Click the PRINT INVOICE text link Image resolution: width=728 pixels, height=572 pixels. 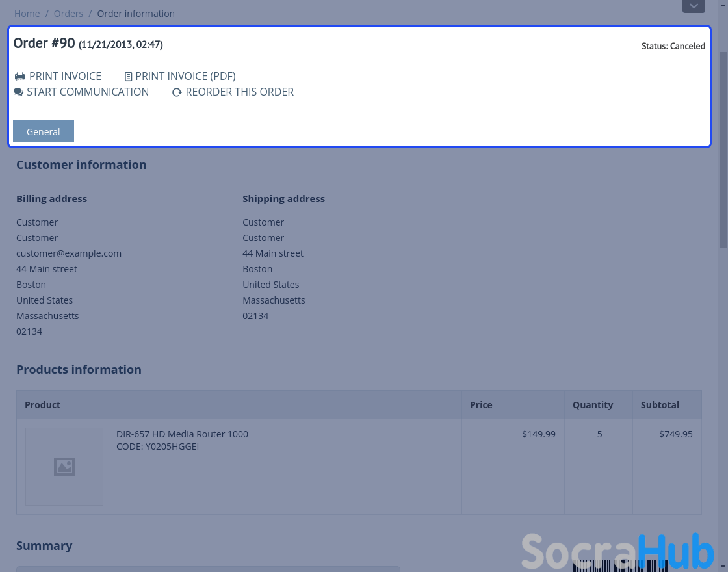coord(65,76)
